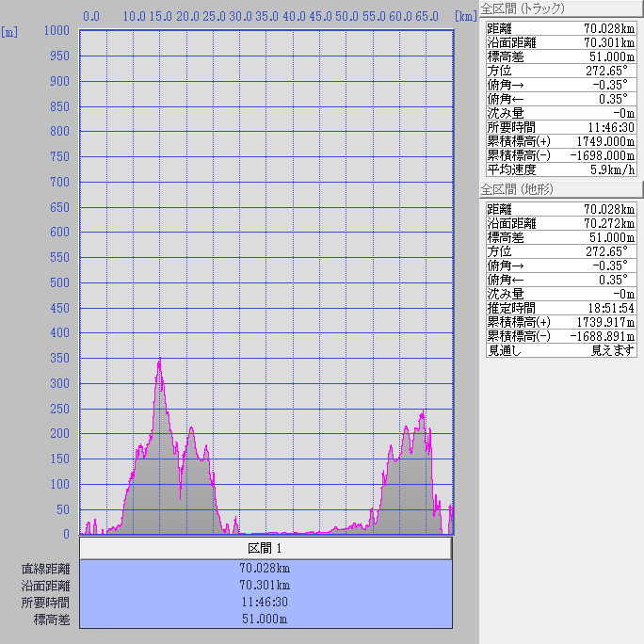Click the [m] unit label on vertical axis
The height and width of the screenshot is (644, 644).
coord(9,31)
